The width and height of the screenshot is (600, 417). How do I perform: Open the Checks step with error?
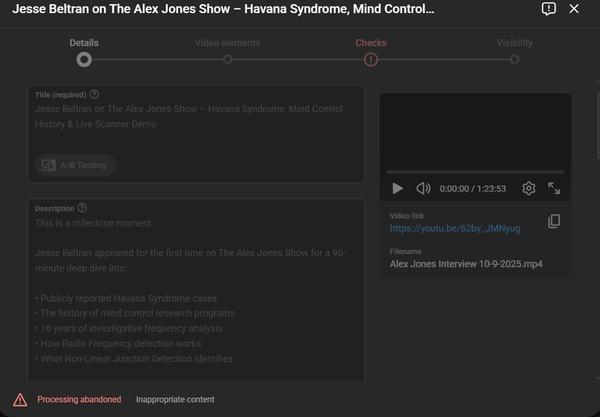371,59
